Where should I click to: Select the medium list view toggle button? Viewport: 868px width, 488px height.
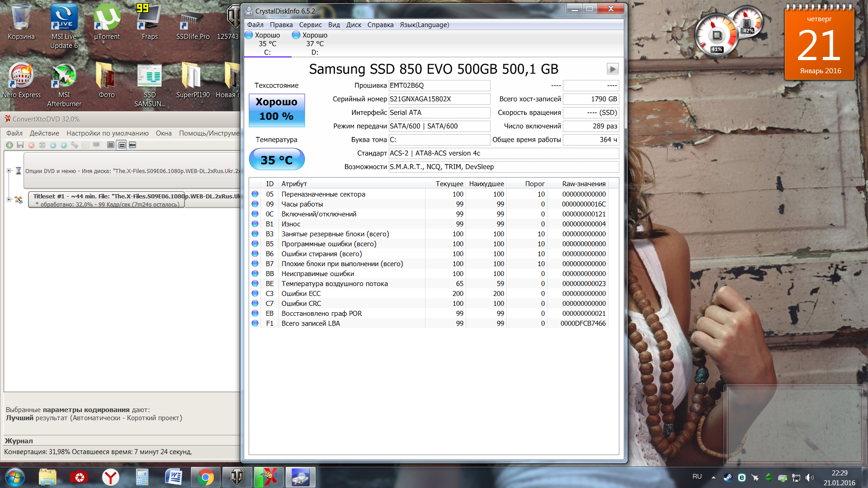click(x=122, y=145)
